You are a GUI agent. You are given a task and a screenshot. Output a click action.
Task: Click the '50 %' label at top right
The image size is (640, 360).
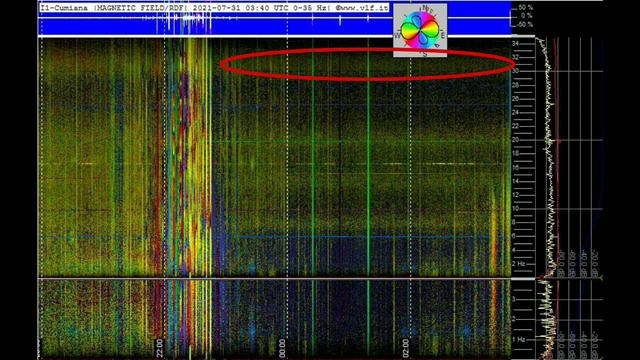click(x=526, y=7)
